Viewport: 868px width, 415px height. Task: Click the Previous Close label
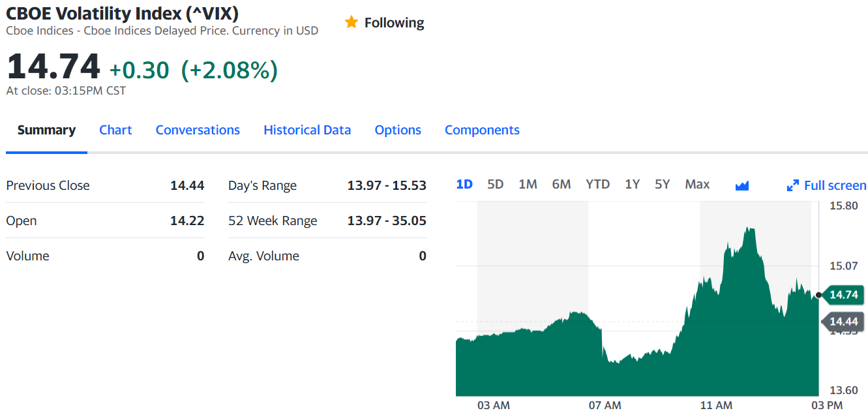click(x=48, y=185)
